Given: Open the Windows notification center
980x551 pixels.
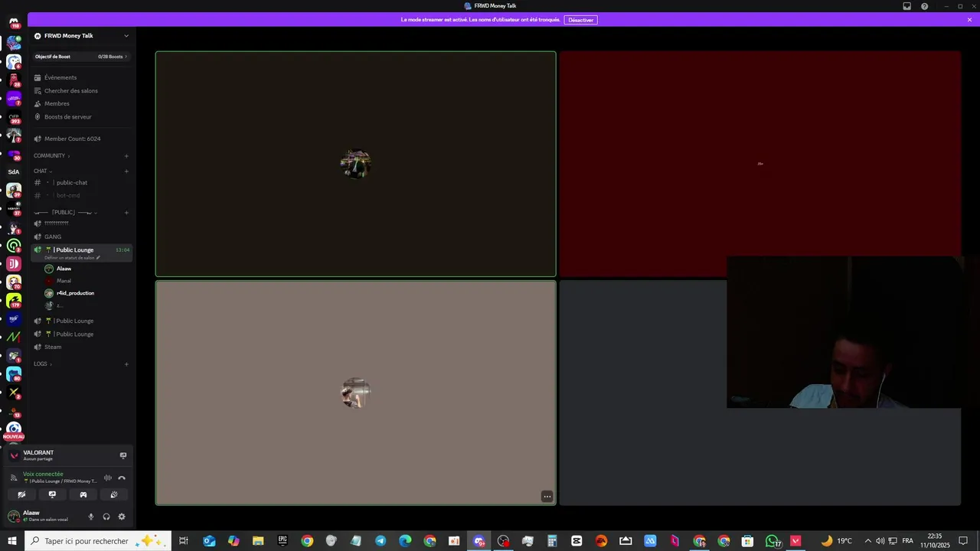Looking at the screenshot, I should (963, 541).
